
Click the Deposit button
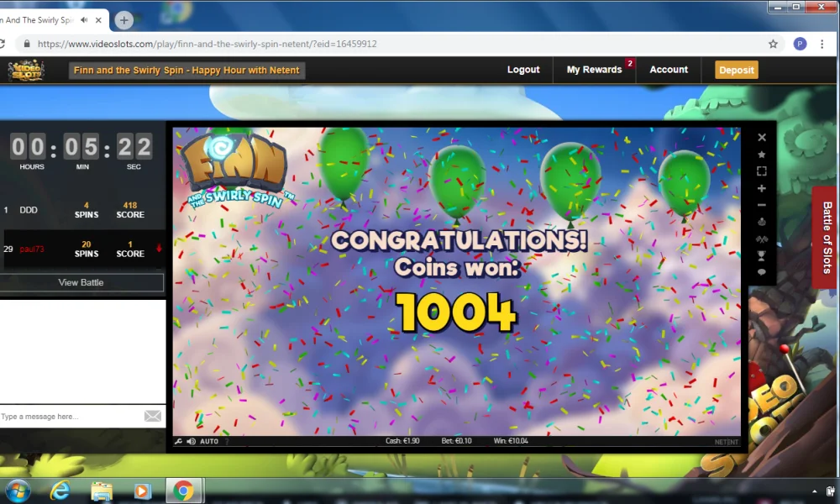(x=736, y=70)
